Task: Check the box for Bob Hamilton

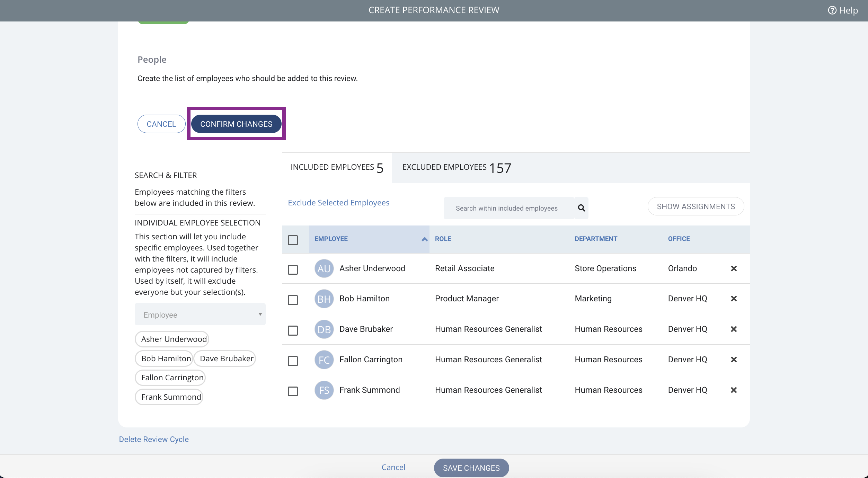Action: (293, 300)
